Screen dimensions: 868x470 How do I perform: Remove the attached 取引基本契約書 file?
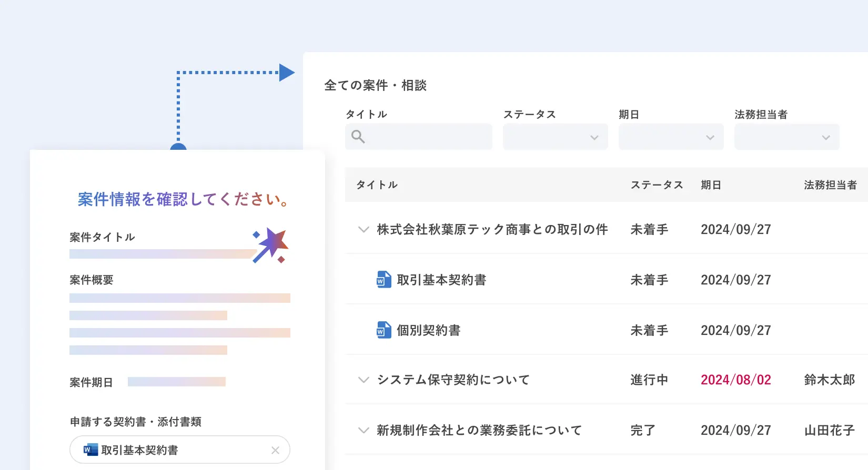[x=275, y=450]
